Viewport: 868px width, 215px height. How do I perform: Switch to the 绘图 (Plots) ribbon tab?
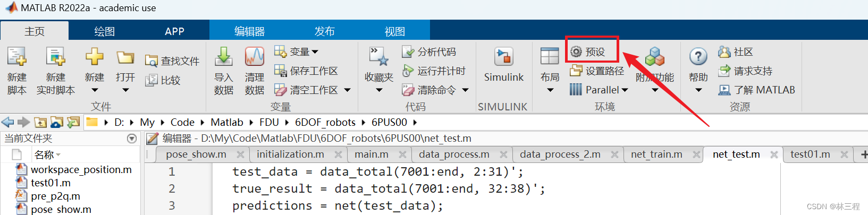(x=104, y=31)
